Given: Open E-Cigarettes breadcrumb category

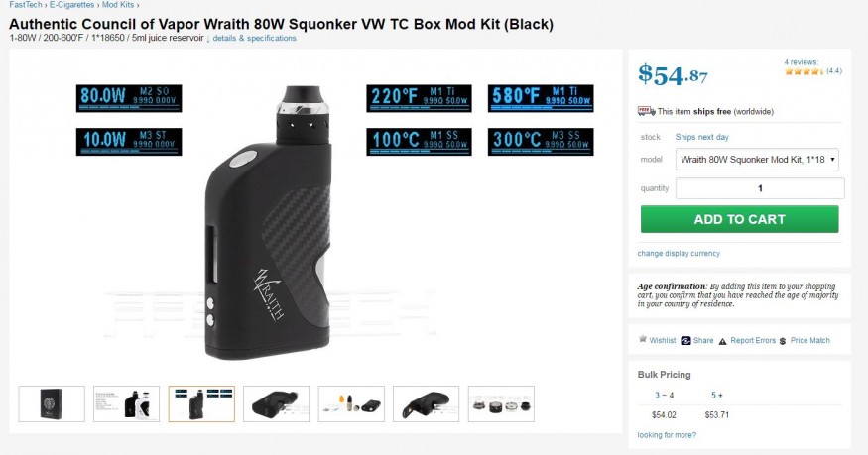Looking at the screenshot, I should (x=72, y=4).
